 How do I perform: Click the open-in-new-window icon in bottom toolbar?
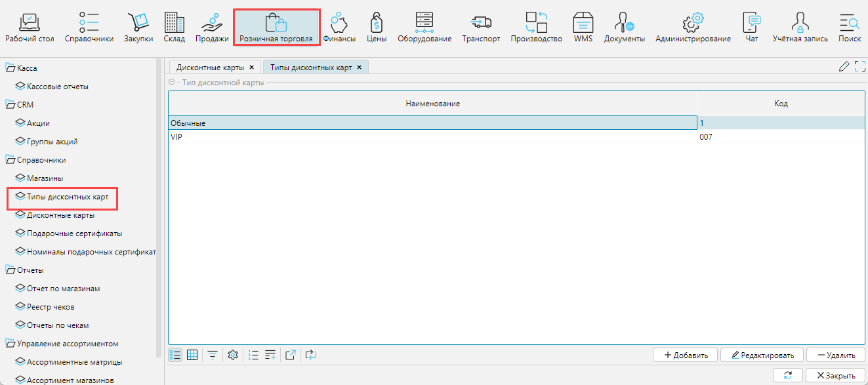pyautogui.click(x=291, y=355)
